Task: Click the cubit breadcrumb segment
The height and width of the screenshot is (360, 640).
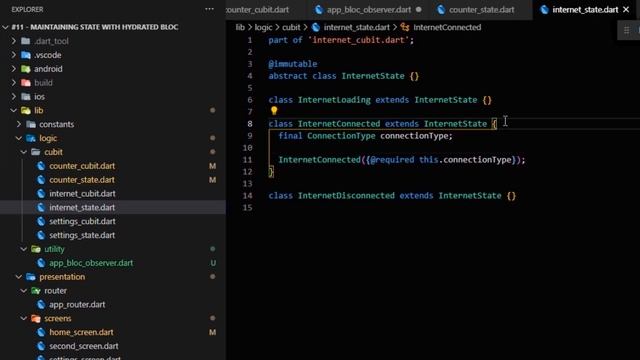Action: [291, 27]
